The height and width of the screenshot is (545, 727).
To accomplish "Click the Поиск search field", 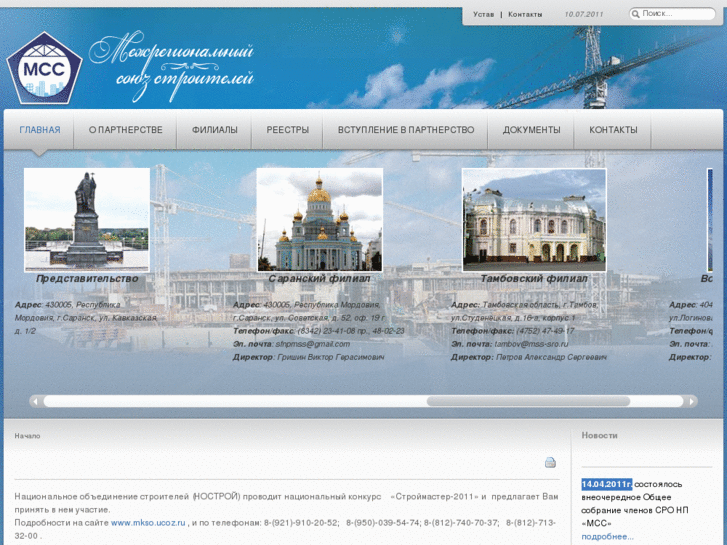I will pos(672,14).
